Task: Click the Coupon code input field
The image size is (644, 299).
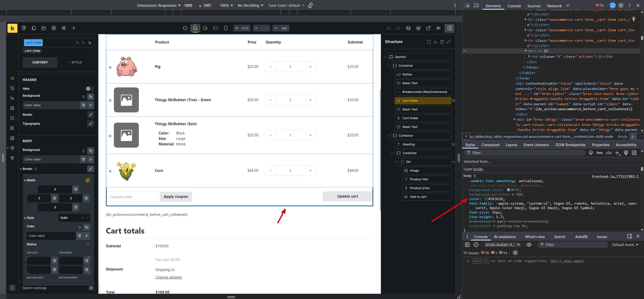Action: [131, 197]
